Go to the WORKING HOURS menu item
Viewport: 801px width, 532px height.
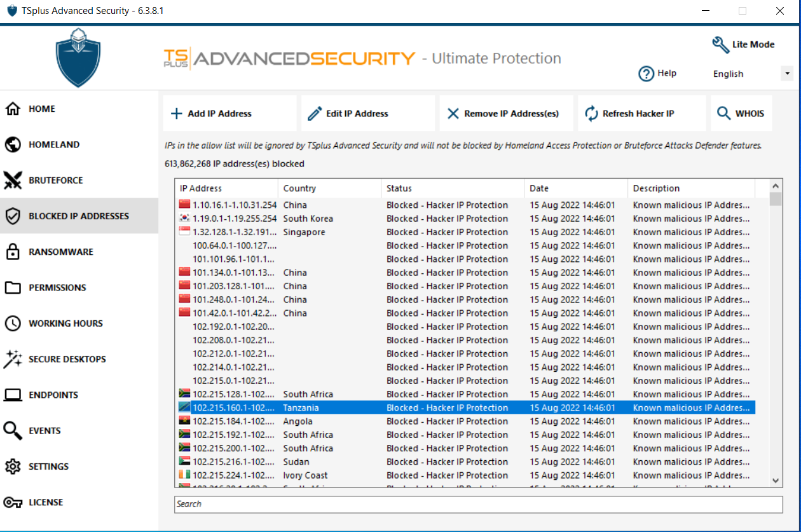[65, 324]
